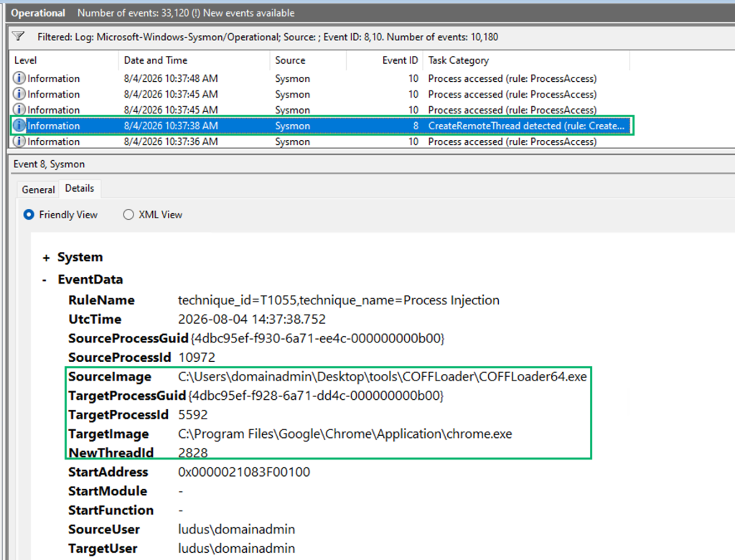Viewport: 735px width, 560px height.
Task: Click info icon of 10:37:36 AM event
Action: pos(19,141)
